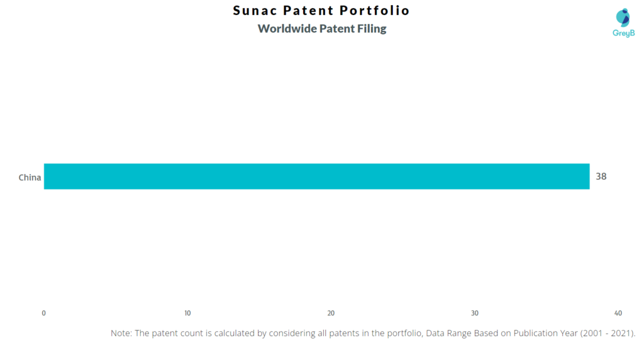The image size is (644, 343).
Task: Select the China bar in chart
Action: click(x=317, y=177)
